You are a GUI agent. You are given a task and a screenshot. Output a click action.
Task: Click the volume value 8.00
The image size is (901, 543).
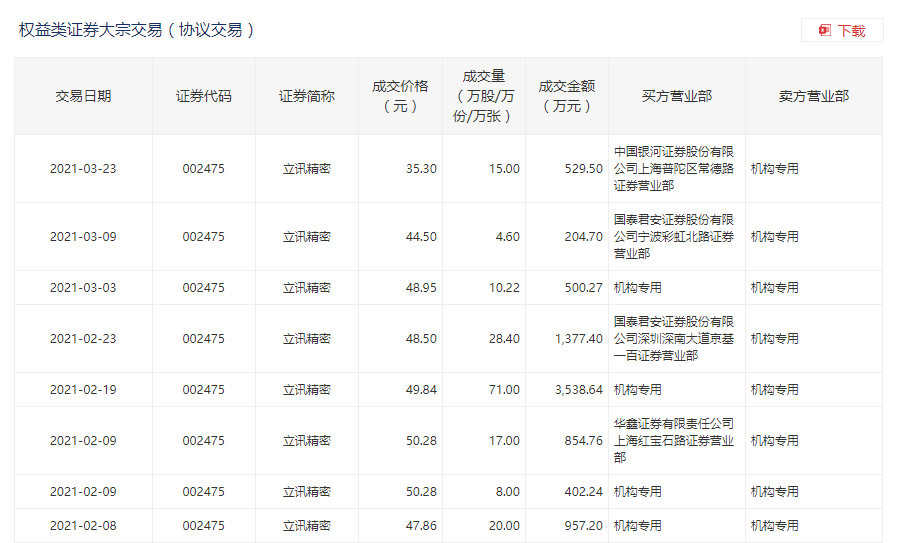[508, 492]
